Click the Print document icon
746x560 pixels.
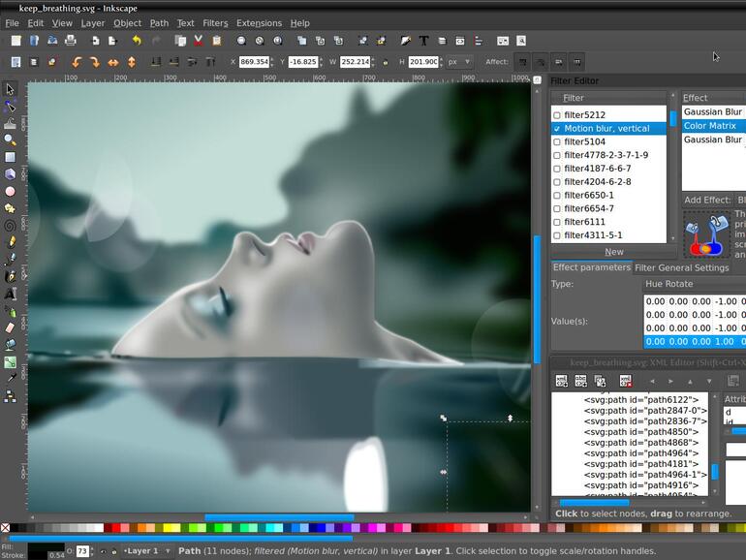coord(70,41)
